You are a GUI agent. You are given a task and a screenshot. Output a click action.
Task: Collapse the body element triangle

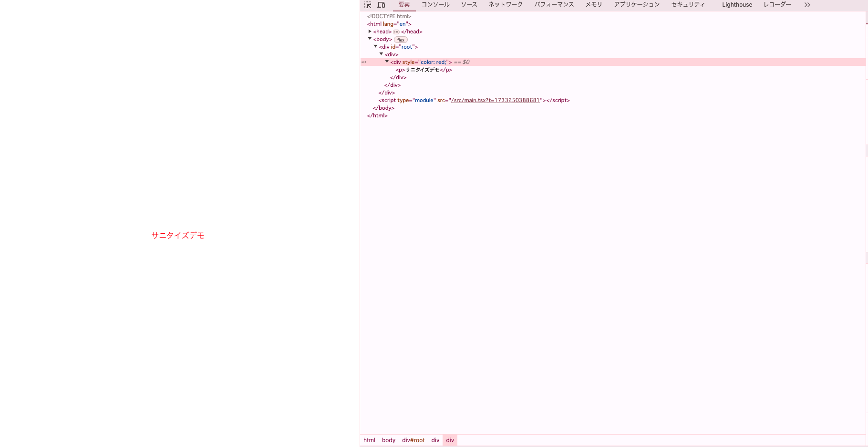pos(370,39)
